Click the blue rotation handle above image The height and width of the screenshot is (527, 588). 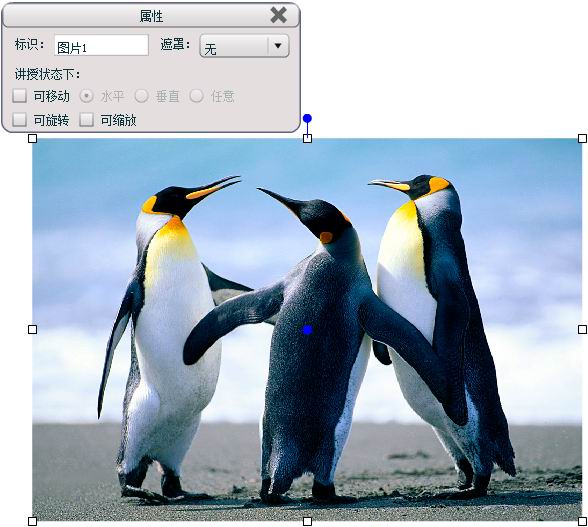(x=307, y=119)
